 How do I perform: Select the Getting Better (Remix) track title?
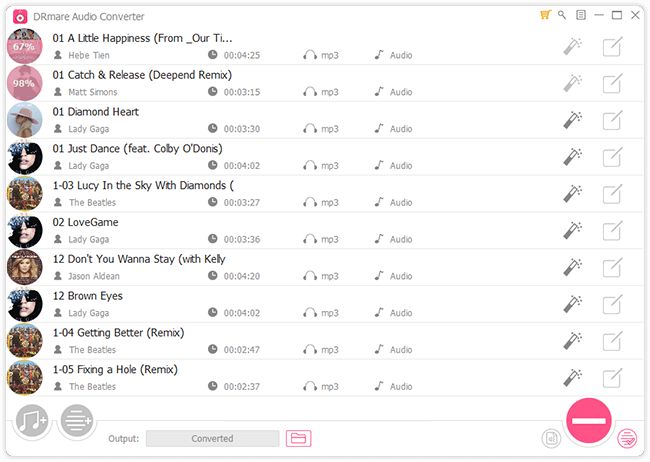[x=118, y=332]
